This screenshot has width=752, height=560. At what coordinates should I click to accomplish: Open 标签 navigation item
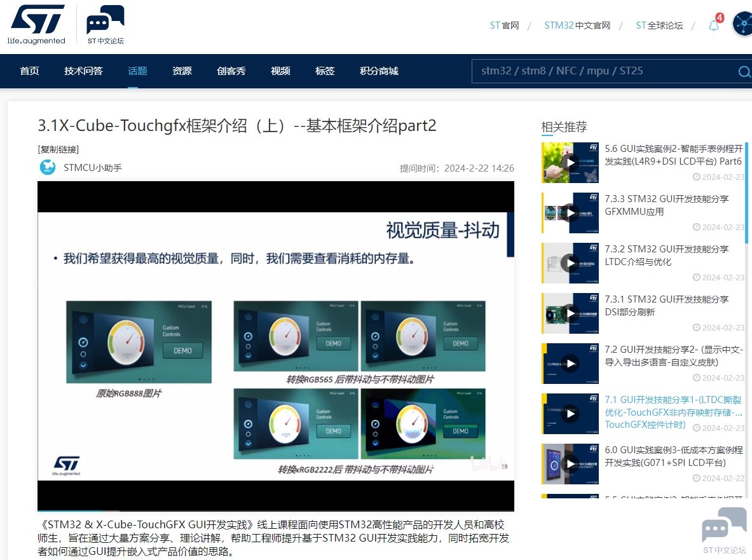pos(325,71)
